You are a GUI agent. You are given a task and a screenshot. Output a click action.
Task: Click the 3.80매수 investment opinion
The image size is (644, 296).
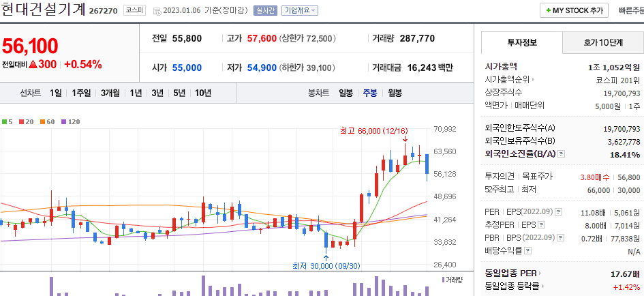click(x=595, y=177)
